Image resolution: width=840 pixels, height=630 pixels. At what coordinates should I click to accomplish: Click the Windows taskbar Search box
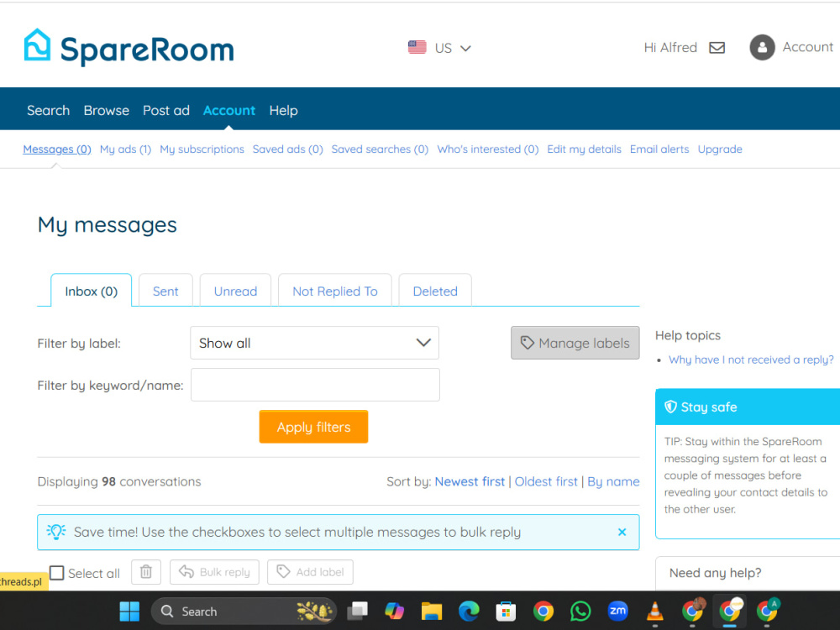click(x=244, y=612)
